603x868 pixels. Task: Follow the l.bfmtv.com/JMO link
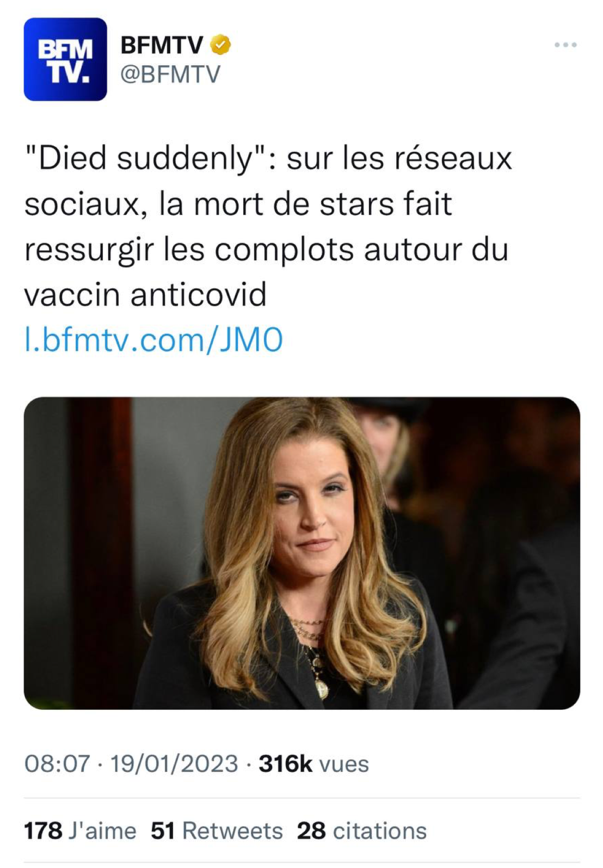pos(154,340)
